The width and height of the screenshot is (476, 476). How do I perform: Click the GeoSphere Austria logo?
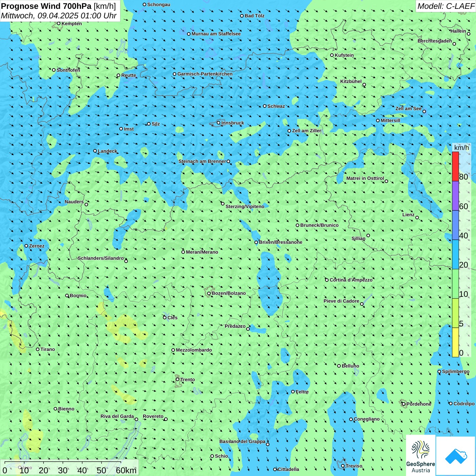coord(421,456)
